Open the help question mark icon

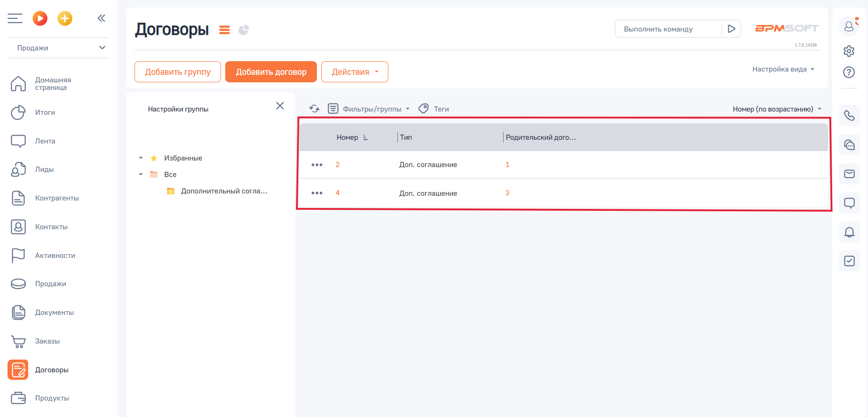click(849, 72)
